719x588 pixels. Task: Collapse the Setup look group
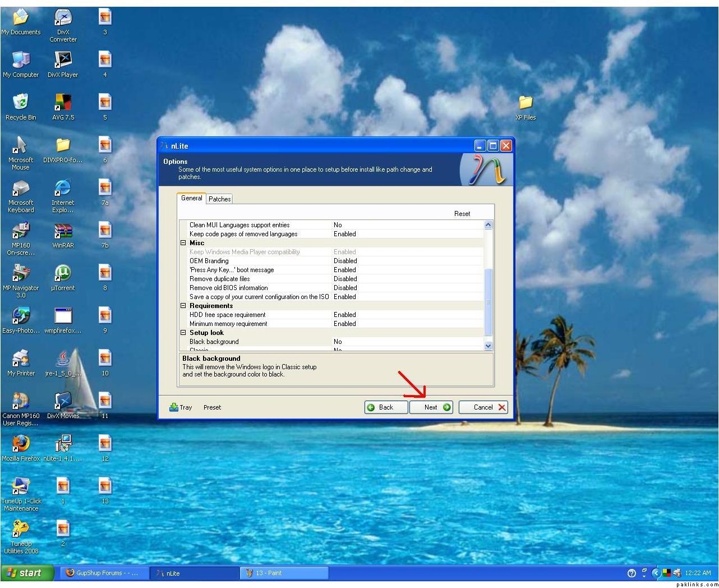coord(183,333)
